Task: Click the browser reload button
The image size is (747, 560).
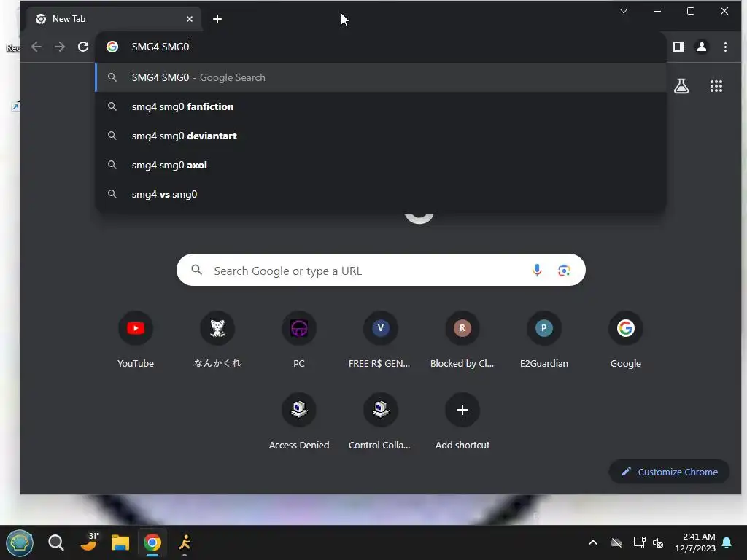Action: (83, 47)
